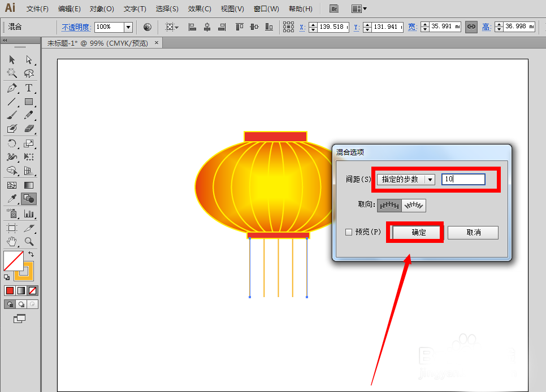The height and width of the screenshot is (392, 546).
Task: Open the arrange documents dropdown
Action: tap(359, 8)
